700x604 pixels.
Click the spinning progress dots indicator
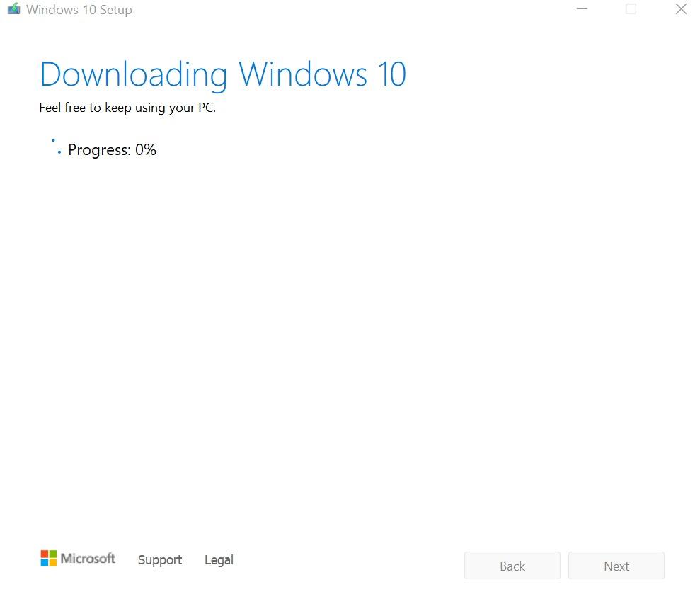56,147
